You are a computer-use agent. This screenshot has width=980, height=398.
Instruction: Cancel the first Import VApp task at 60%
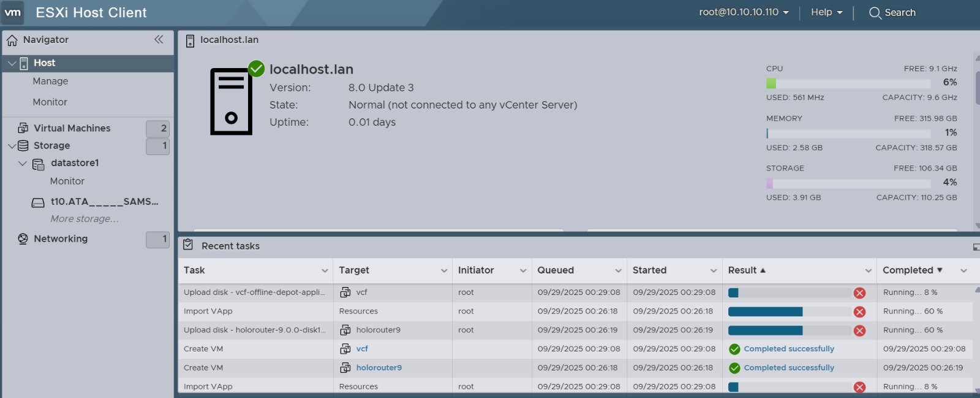[859, 312]
